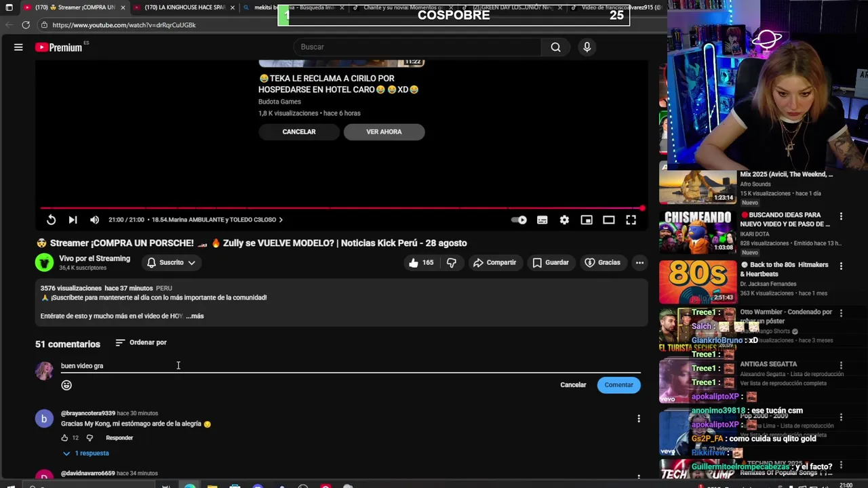Viewport: 868px width, 488px height.
Task: Send thanks with Gracias button
Action: [602, 262]
